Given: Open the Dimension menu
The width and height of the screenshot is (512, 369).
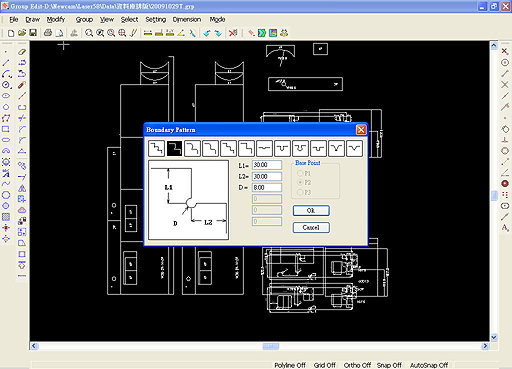Looking at the screenshot, I should [x=187, y=20].
